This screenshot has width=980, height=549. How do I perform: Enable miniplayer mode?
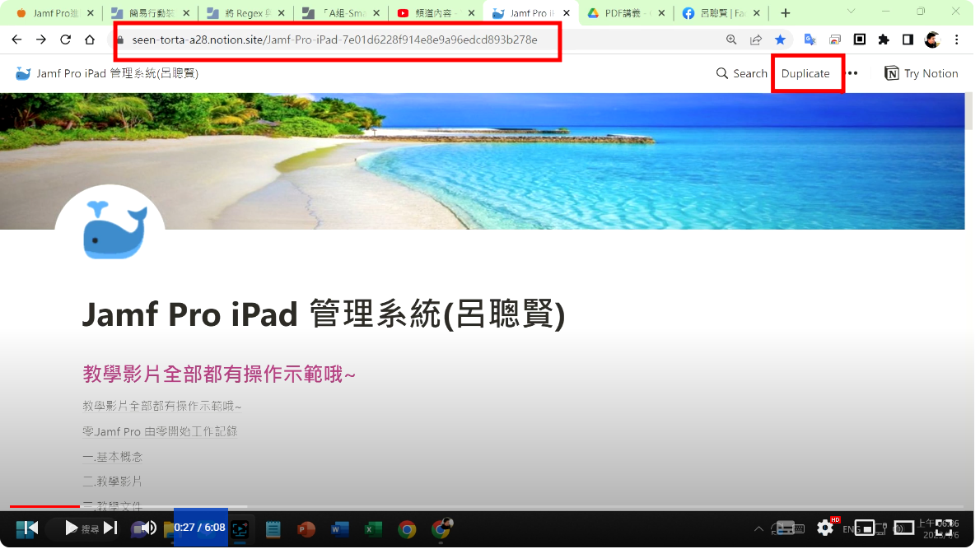pyautogui.click(x=865, y=529)
